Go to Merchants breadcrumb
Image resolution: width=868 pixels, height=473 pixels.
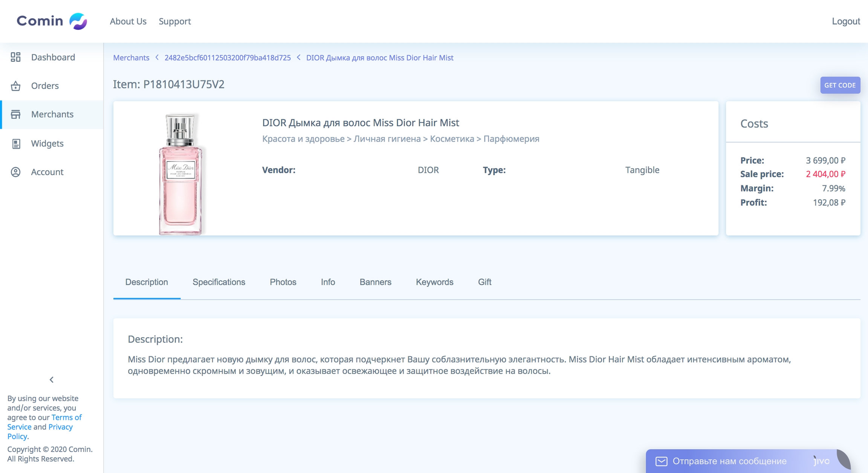pyautogui.click(x=131, y=58)
